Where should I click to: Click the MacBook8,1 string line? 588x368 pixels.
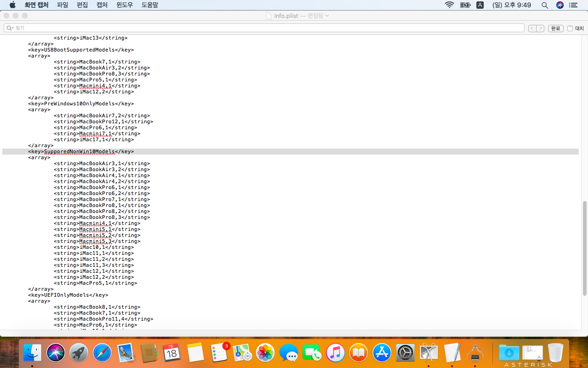[97, 307]
